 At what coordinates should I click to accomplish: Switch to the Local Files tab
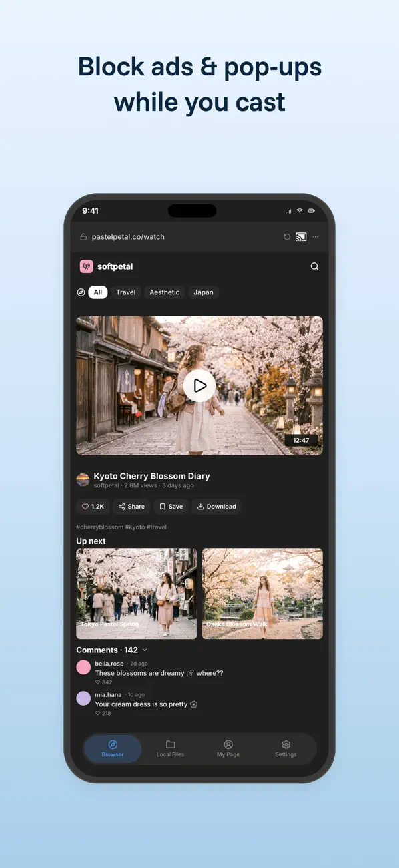pos(170,749)
